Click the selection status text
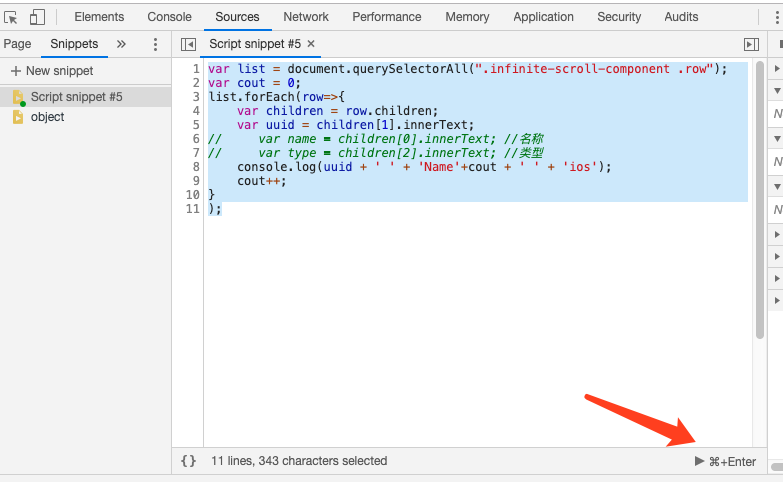This screenshot has width=783, height=482. point(299,461)
